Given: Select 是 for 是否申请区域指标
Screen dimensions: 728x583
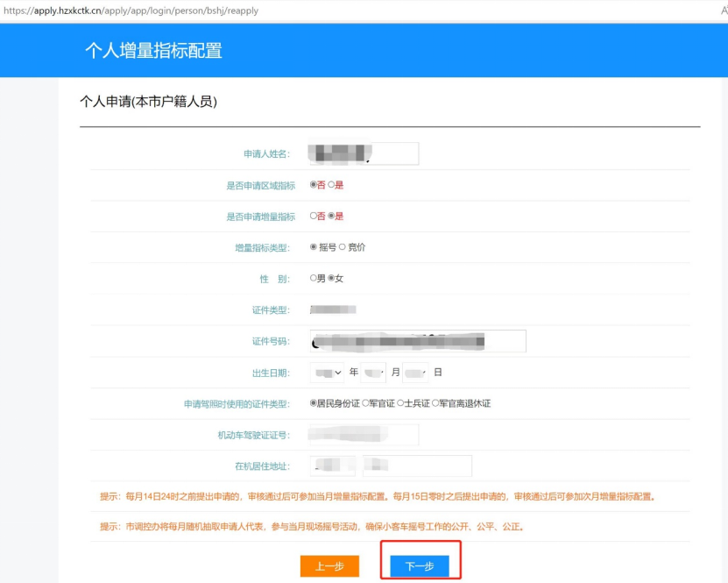Looking at the screenshot, I should click(x=331, y=185).
